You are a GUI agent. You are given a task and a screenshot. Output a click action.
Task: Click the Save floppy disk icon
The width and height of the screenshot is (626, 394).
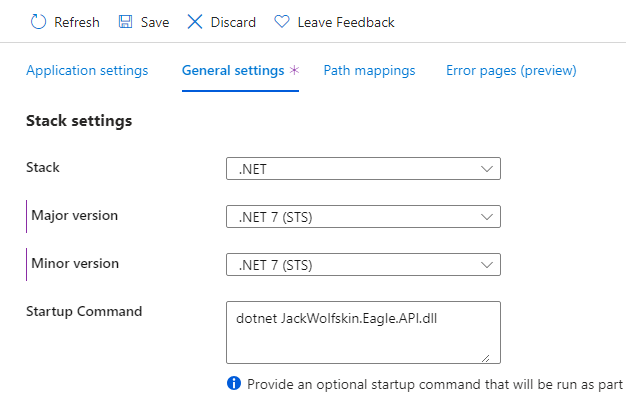(x=125, y=22)
